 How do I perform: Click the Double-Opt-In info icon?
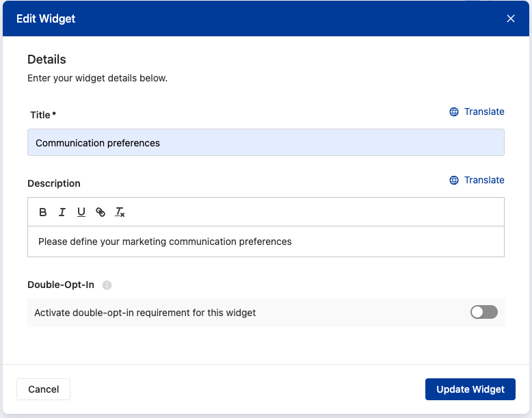(x=107, y=285)
